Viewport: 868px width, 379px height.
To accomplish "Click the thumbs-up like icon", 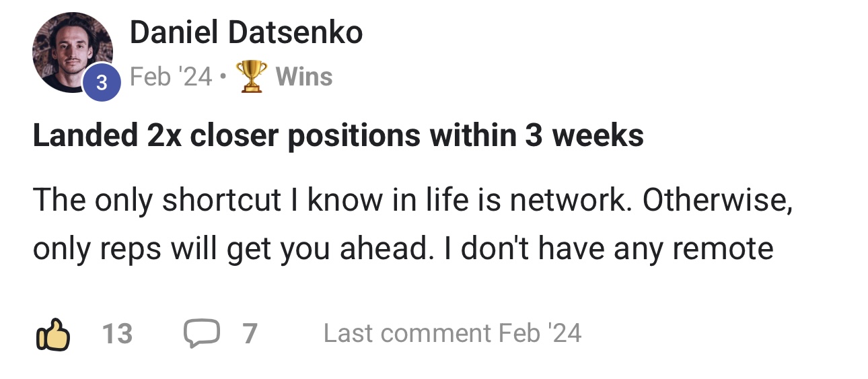I will point(52,334).
